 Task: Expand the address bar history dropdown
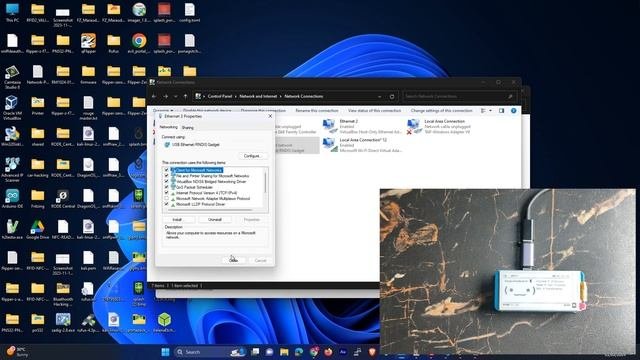380,97
